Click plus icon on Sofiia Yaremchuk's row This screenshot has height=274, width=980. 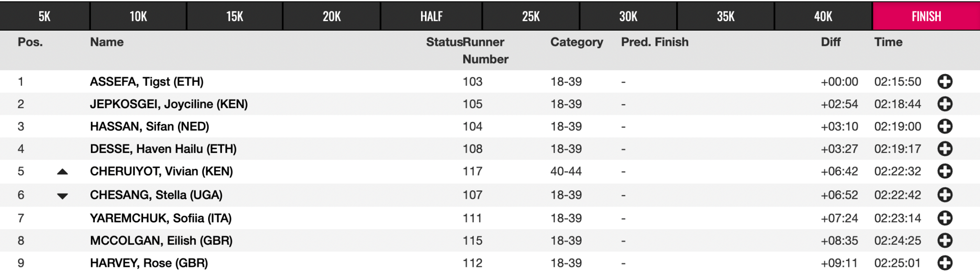point(945,219)
